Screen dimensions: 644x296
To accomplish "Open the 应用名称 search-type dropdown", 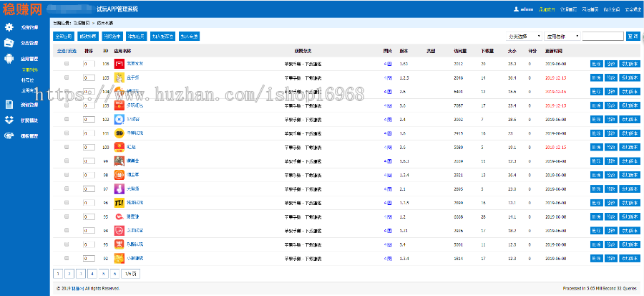I will coord(562,36).
